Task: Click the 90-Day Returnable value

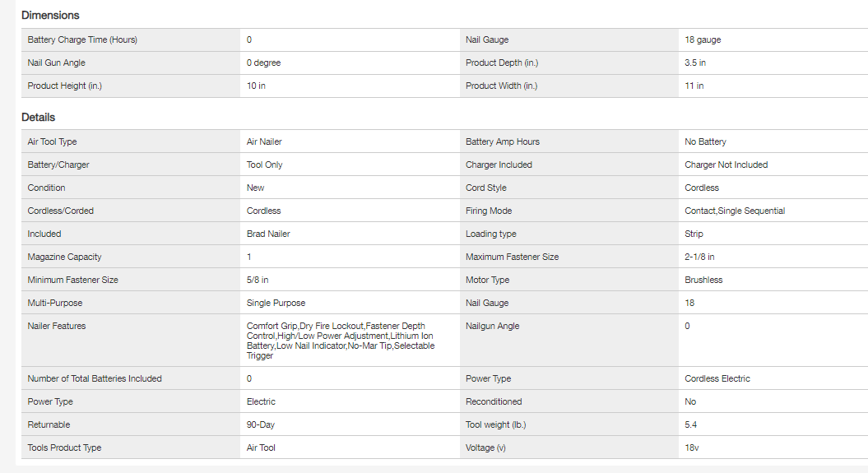Action: pyautogui.click(x=260, y=424)
